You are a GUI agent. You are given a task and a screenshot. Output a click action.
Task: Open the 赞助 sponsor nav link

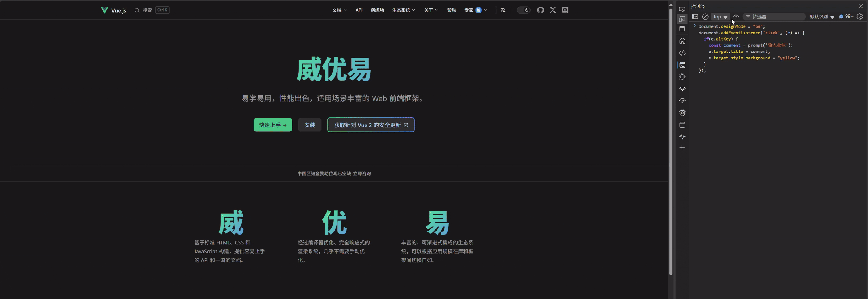451,10
